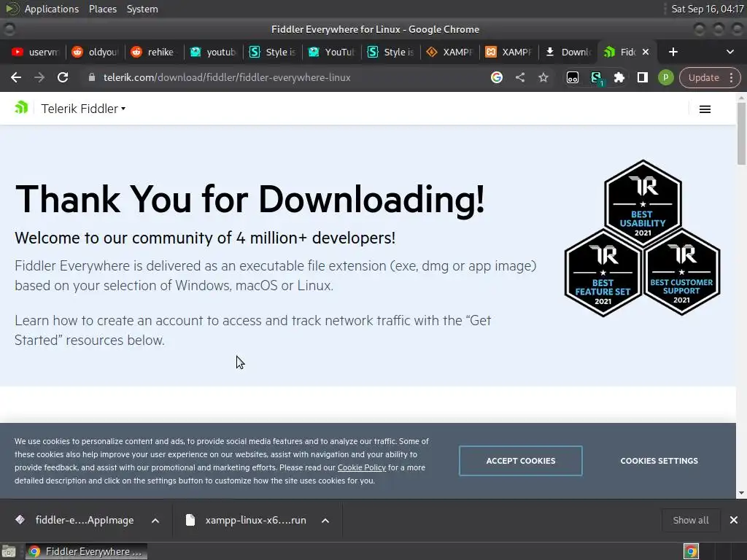The height and width of the screenshot is (560, 747).
Task: Go back with the browser back arrow
Action: tap(16, 77)
